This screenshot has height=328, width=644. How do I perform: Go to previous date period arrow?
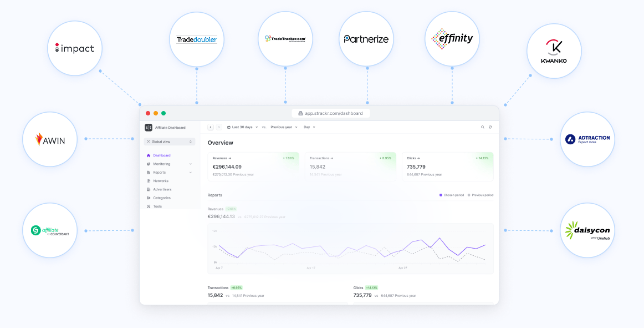211,127
